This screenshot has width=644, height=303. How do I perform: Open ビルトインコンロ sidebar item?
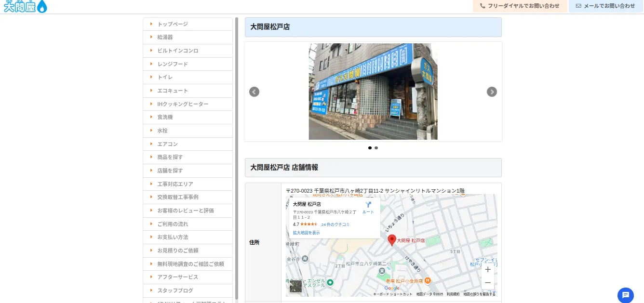pos(188,51)
